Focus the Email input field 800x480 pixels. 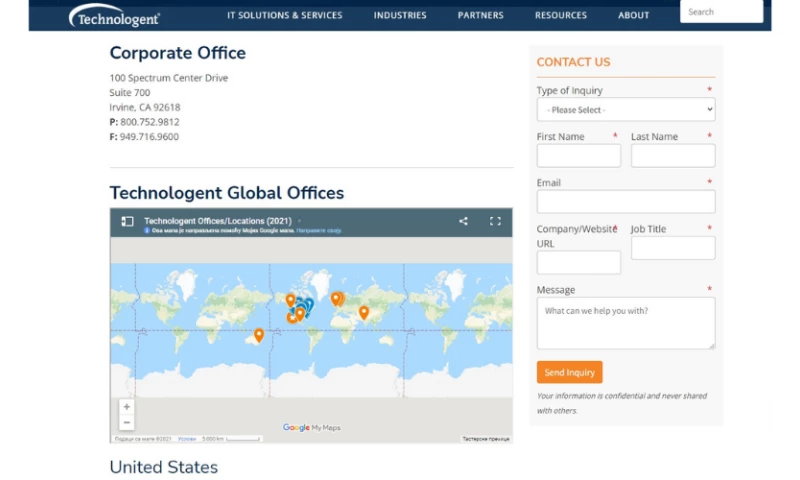[x=625, y=202]
